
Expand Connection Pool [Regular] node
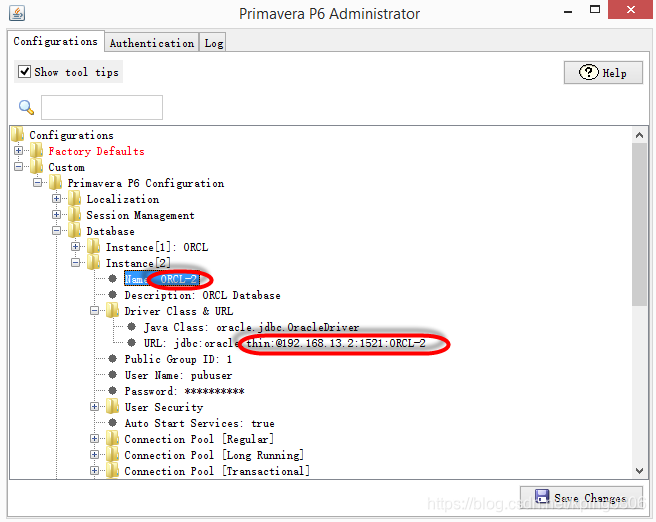95,438
